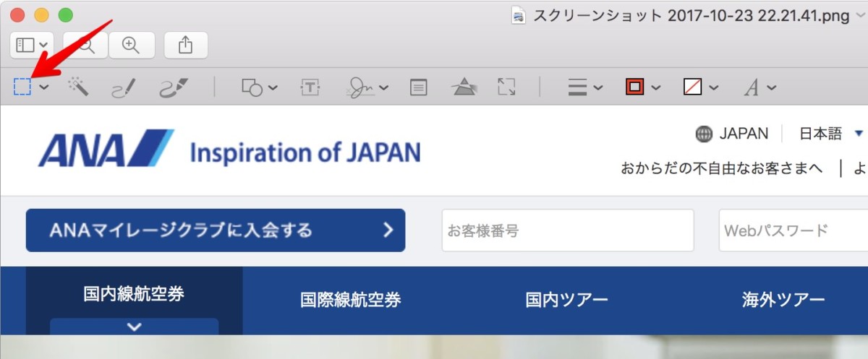
Task: Click the Signature tool icon
Action: (361, 87)
